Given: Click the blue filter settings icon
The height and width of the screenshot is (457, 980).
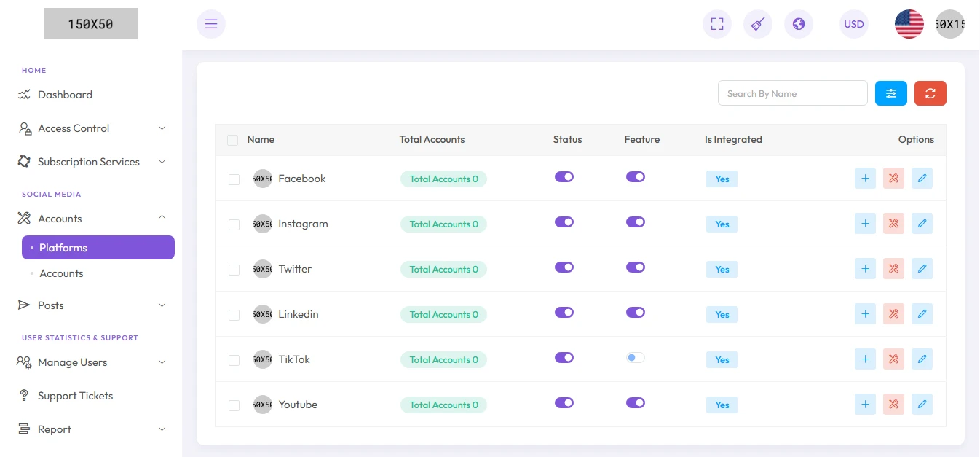Looking at the screenshot, I should point(891,93).
